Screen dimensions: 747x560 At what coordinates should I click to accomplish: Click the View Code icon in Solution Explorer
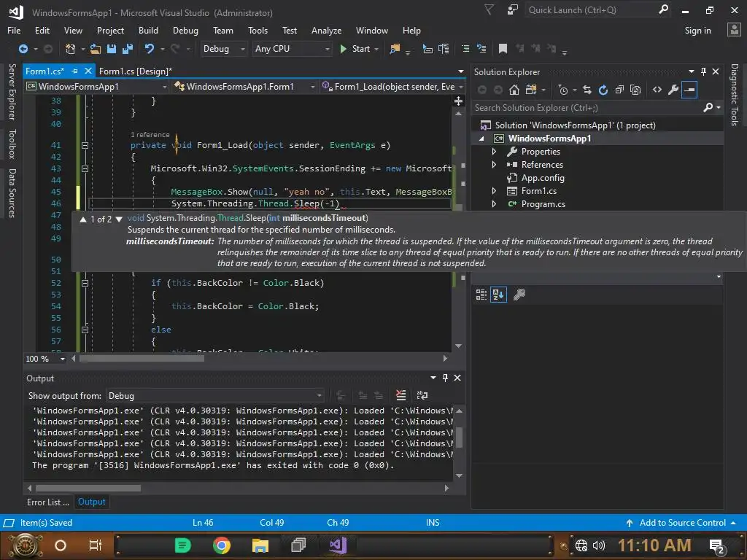click(657, 90)
